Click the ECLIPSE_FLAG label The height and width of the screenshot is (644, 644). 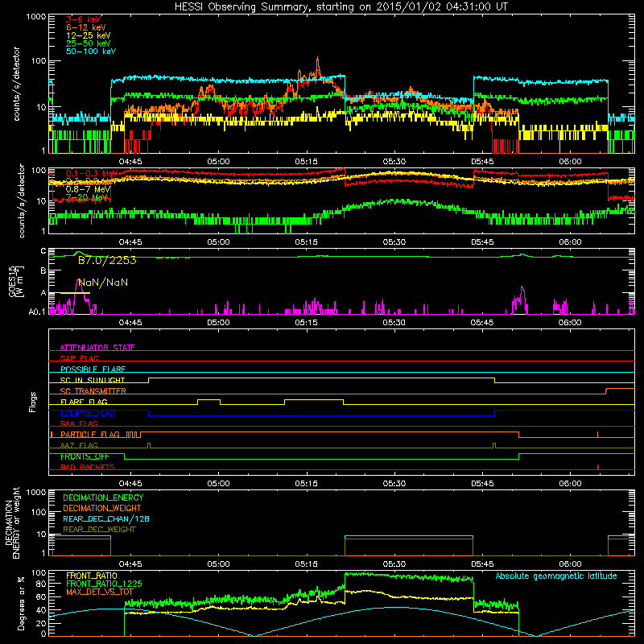[x=88, y=413]
